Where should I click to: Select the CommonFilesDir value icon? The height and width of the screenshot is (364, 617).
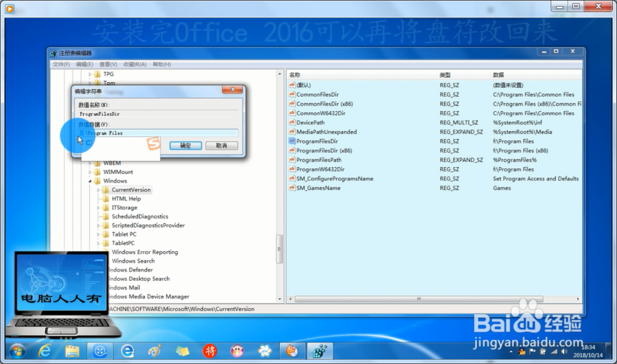click(292, 94)
